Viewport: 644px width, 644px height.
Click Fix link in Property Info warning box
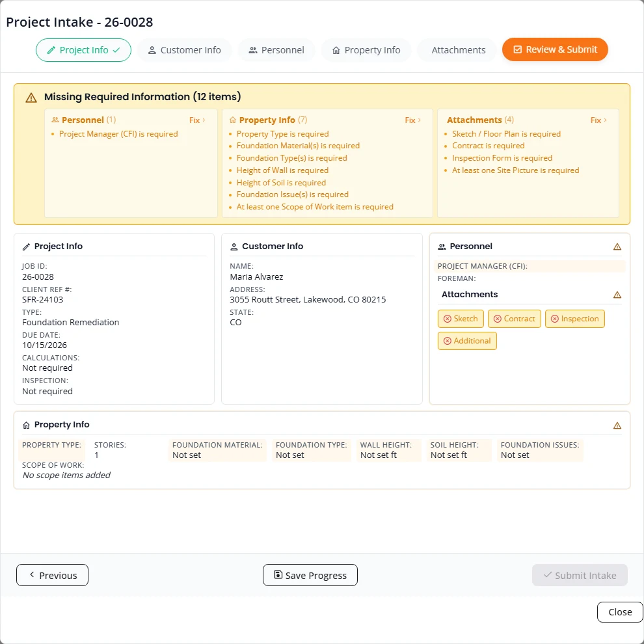413,120
